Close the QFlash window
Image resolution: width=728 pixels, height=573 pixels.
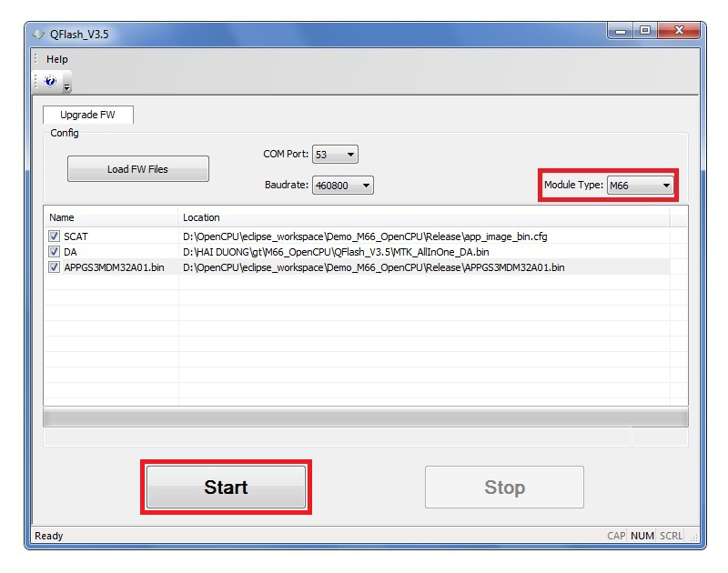point(679,31)
